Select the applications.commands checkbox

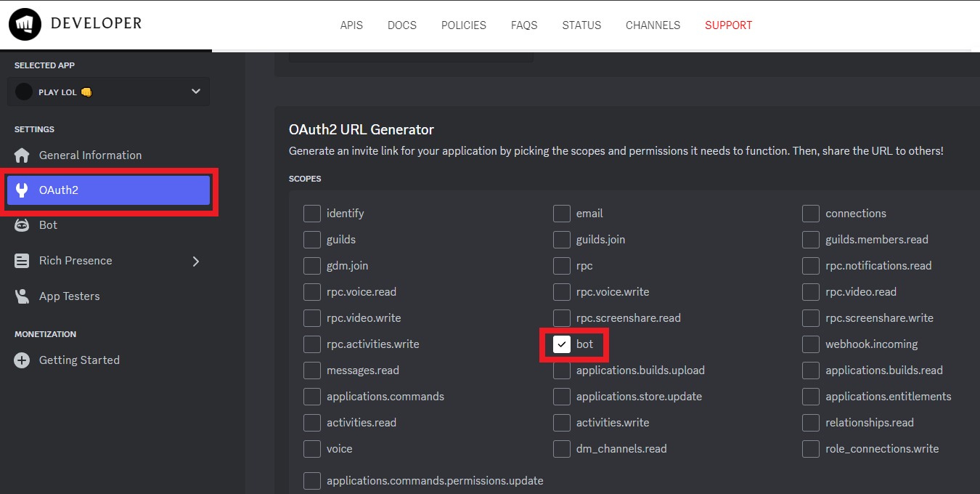point(312,397)
